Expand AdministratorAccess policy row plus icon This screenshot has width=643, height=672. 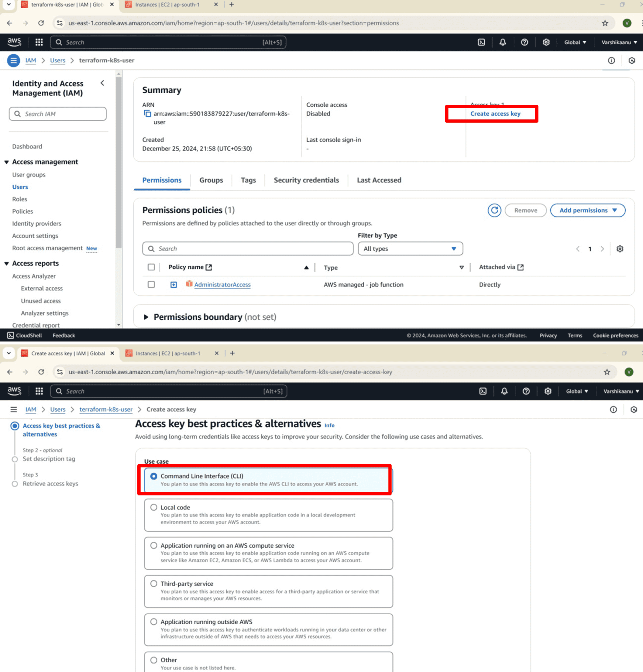point(173,284)
